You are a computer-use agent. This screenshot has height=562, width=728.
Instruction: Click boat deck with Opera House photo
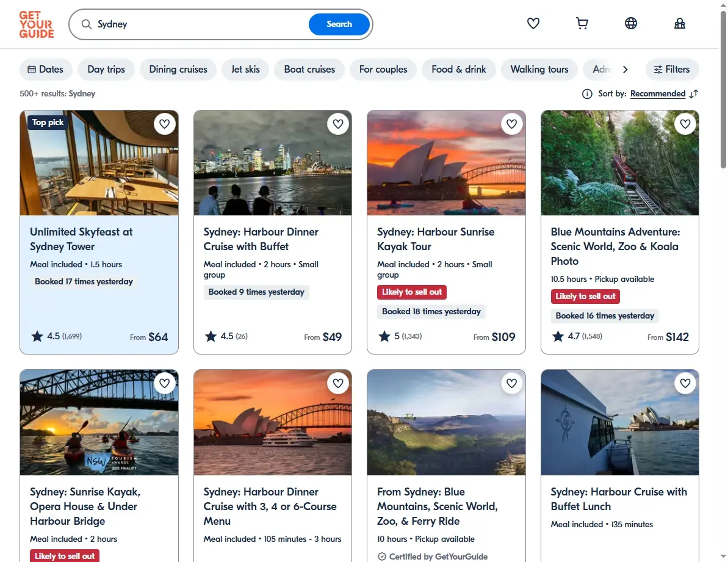(620, 422)
